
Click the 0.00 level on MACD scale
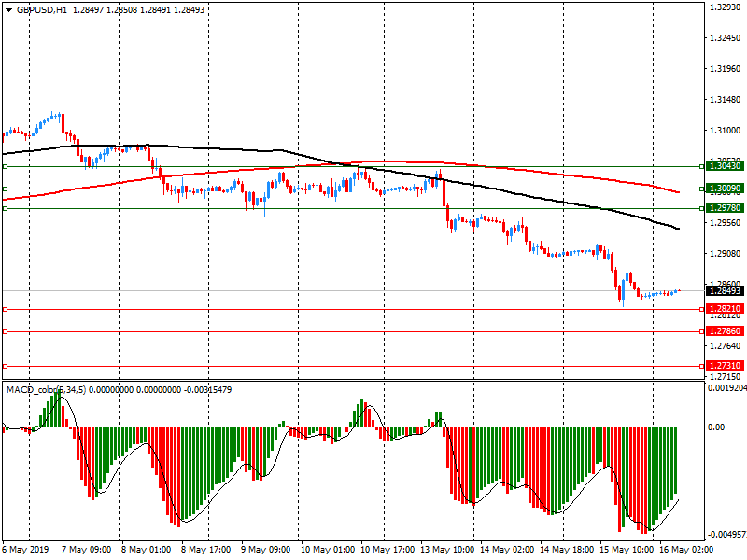(x=717, y=427)
